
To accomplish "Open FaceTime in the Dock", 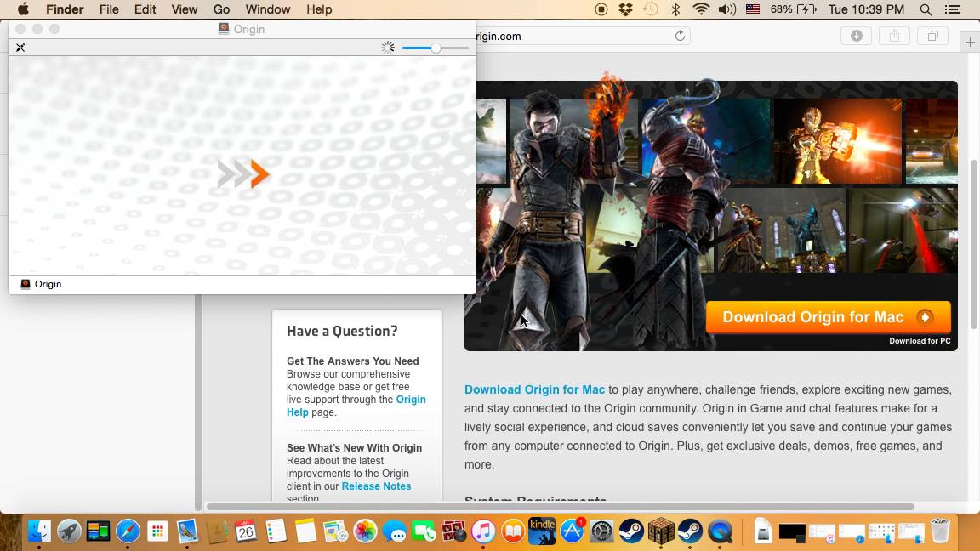I will 424,531.
